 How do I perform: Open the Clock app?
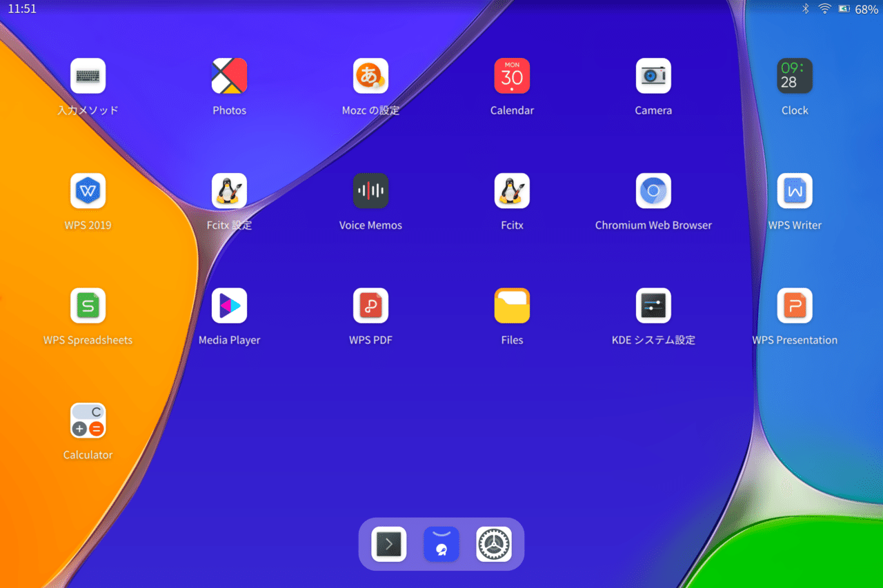795,76
